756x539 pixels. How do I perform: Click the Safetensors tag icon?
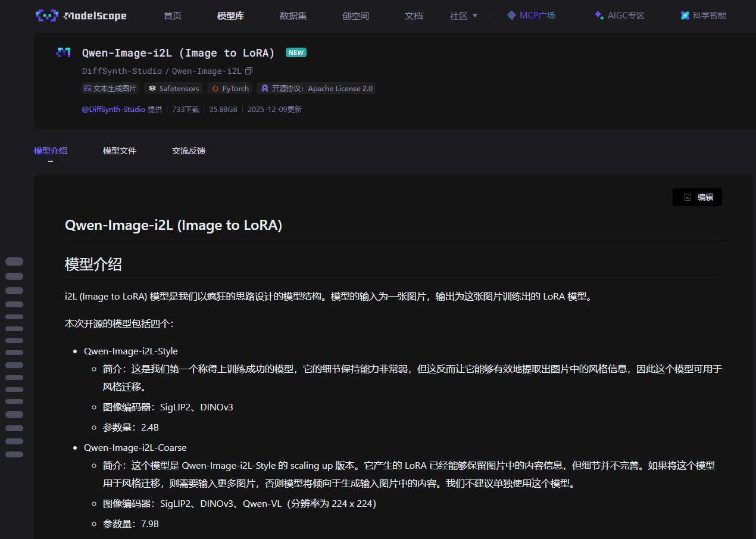153,88
